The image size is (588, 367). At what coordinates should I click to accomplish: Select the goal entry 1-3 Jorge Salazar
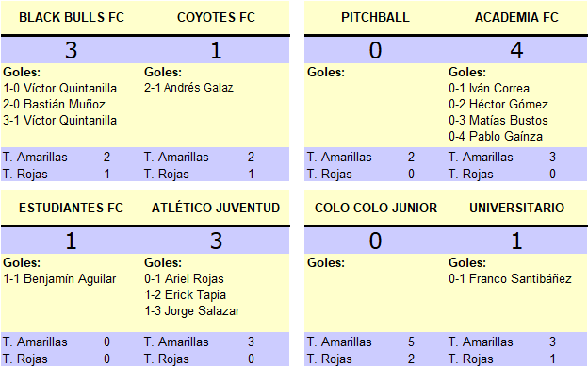191,311
